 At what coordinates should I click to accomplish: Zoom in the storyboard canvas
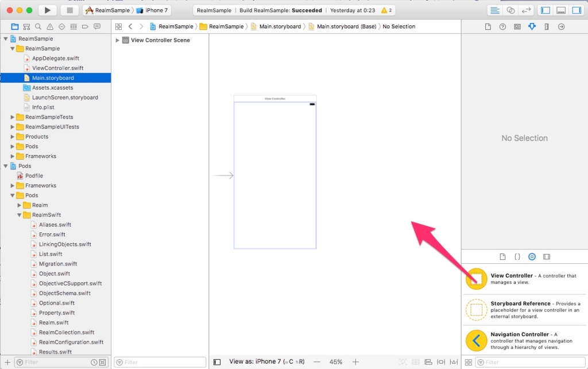pos(355,362)
